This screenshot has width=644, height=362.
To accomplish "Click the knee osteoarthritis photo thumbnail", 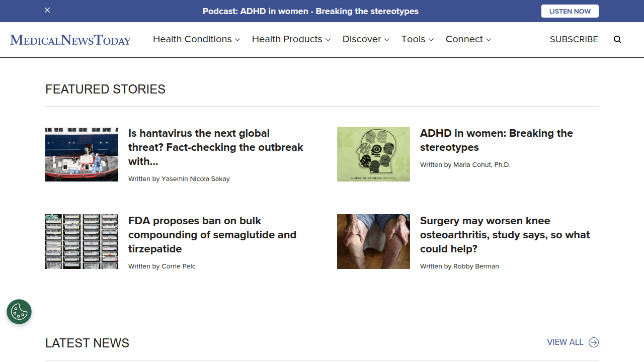I will coord(373,241).
